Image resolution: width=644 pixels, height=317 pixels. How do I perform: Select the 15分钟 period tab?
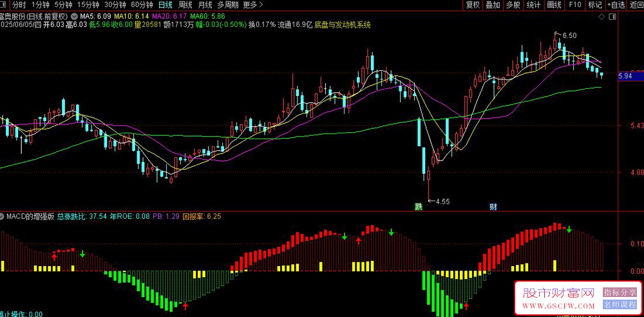[88, 5]
